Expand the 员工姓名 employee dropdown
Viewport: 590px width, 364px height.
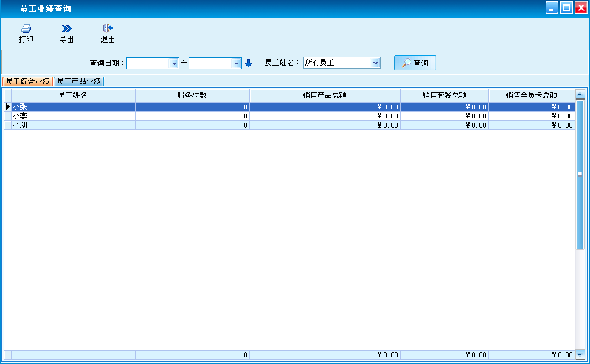(375, 63)
